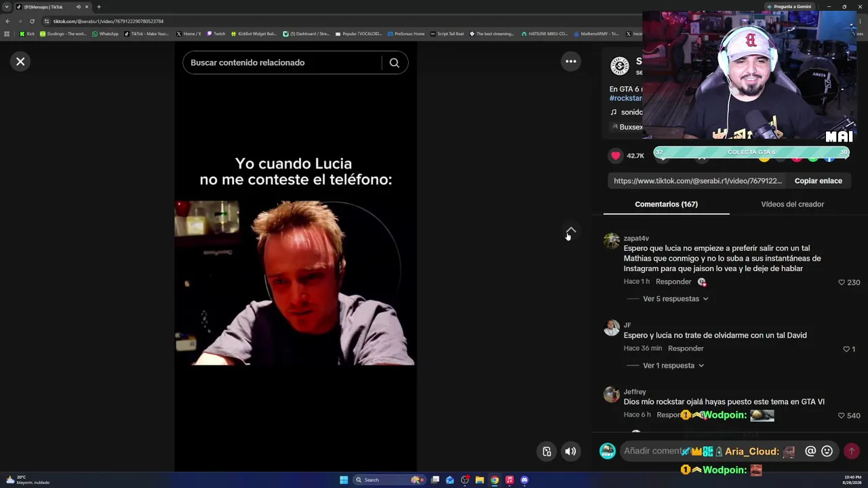Click the taskbar Search box
868x488 pixels.
pos(389,480)
